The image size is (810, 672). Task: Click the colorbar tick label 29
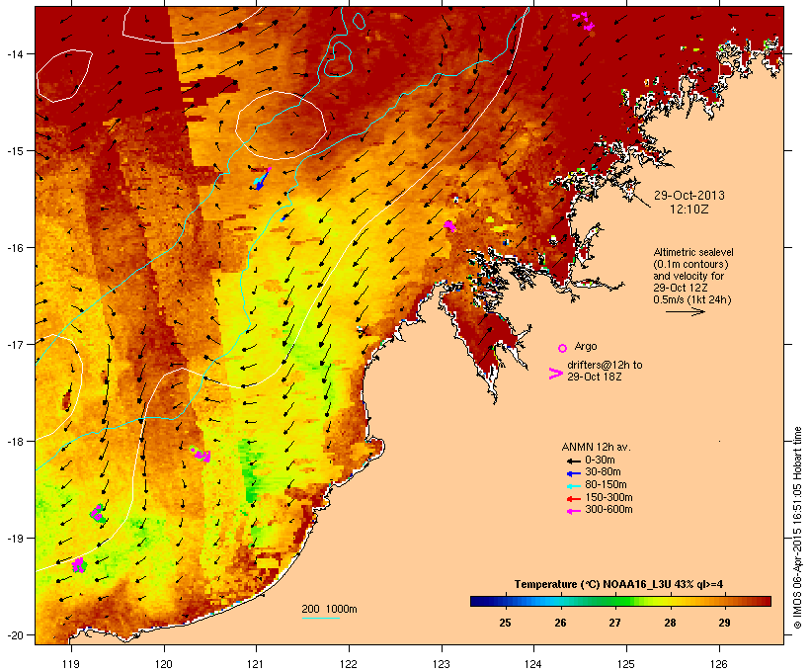(x=724, y=623)
